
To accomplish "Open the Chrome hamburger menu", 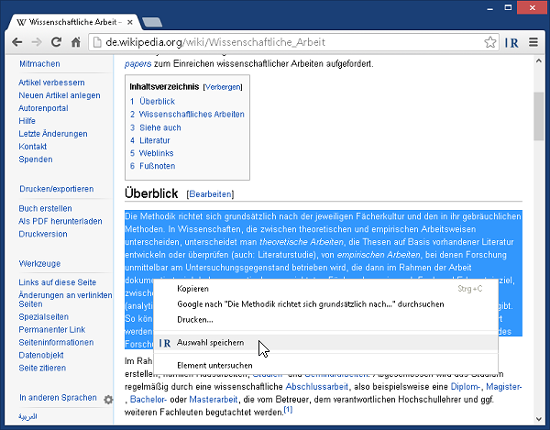I will (534, 42).
